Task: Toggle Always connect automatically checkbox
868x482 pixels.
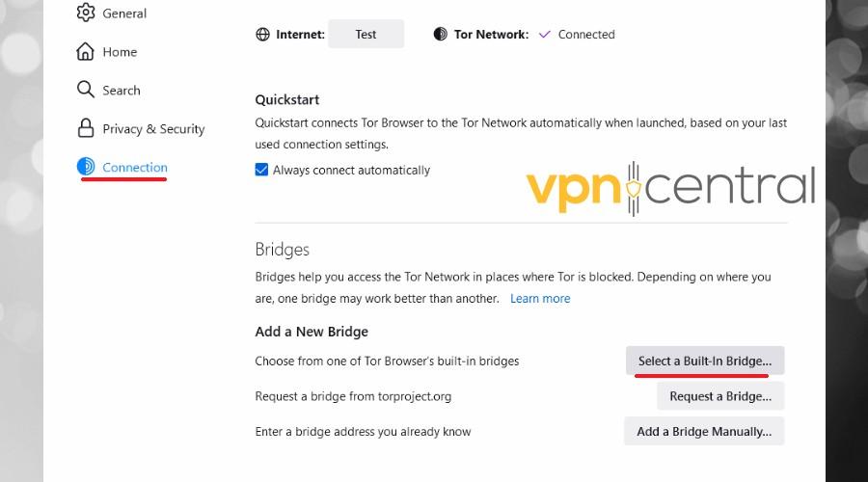Action: [x=261, y=170]
